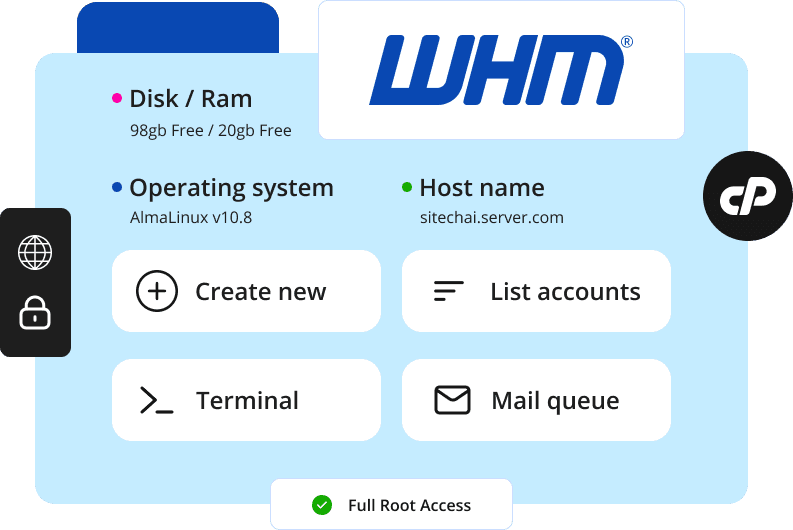Click the pink dot next to Disk / Ram

[117, 99]
